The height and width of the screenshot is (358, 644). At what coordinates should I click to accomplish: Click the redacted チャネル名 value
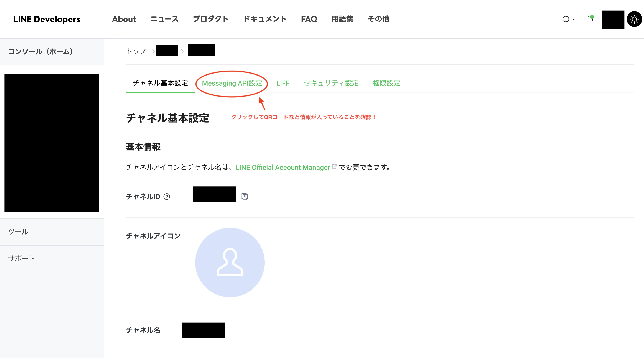pos(203,330)
